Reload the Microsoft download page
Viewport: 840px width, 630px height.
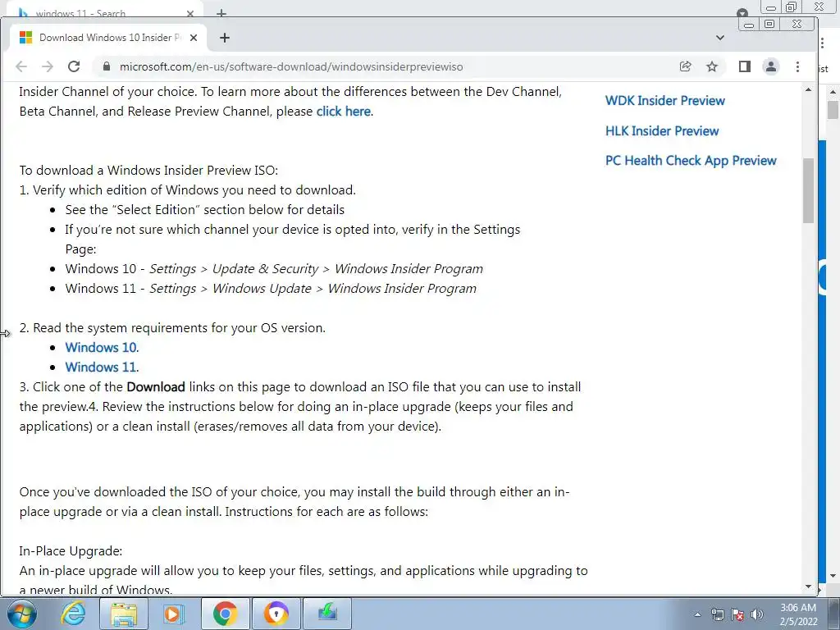(73, 66)
